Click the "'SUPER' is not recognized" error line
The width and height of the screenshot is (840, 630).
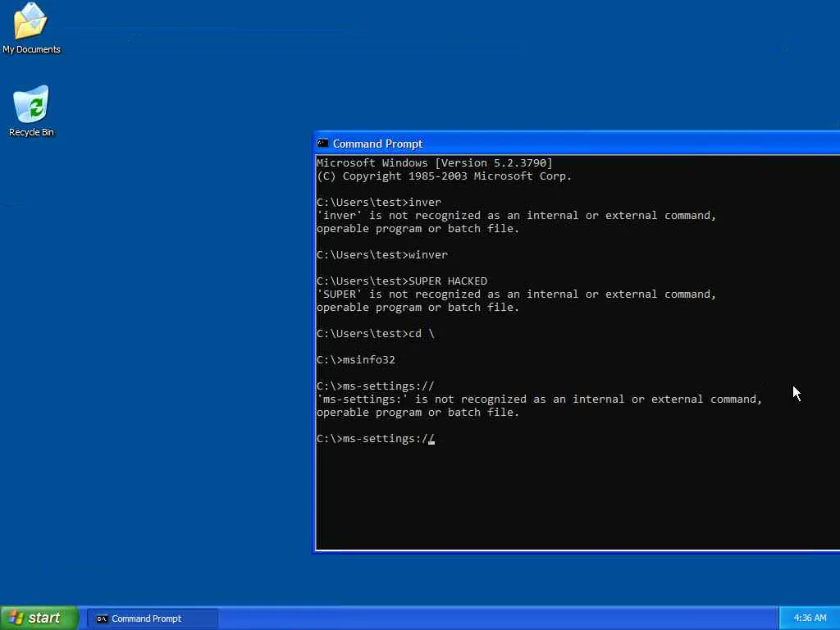pyautogui.click(x=516, y=294)
